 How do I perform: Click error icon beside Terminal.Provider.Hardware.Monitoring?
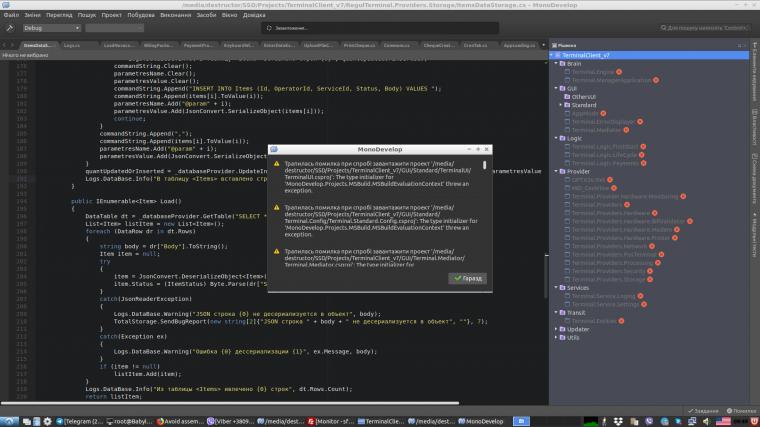[x=683, y=196]
